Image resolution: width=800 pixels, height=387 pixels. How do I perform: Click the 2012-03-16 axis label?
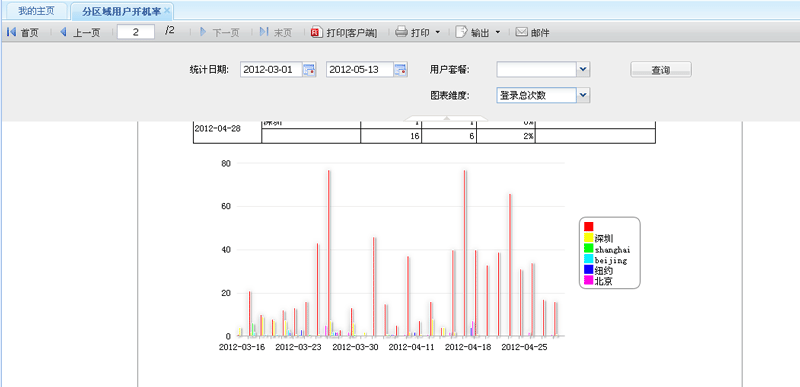tap(242, 347)
